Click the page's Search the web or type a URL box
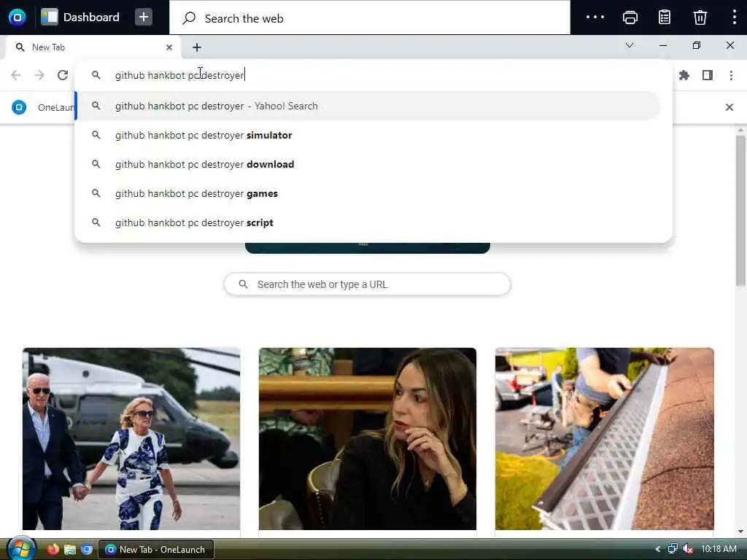747x560 pixels. coord(368,284)
